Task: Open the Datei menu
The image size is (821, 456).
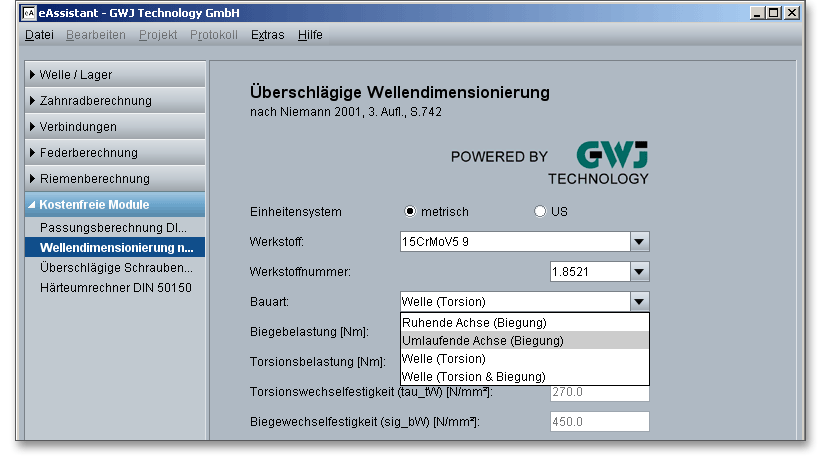Action: tap(39, 35)
